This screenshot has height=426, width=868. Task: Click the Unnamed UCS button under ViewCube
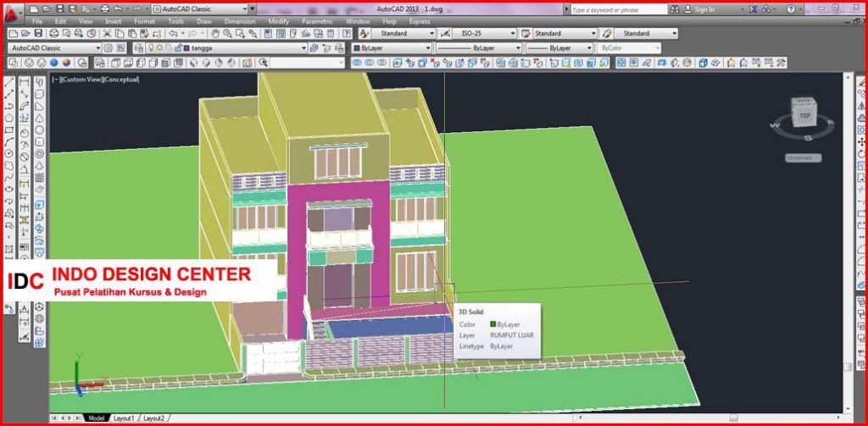[x=804, y=158]
